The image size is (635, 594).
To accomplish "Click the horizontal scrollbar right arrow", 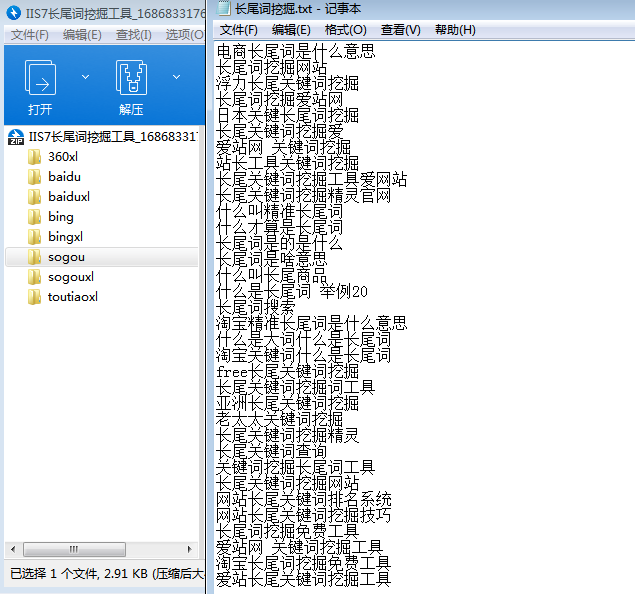I will [190, 549].
